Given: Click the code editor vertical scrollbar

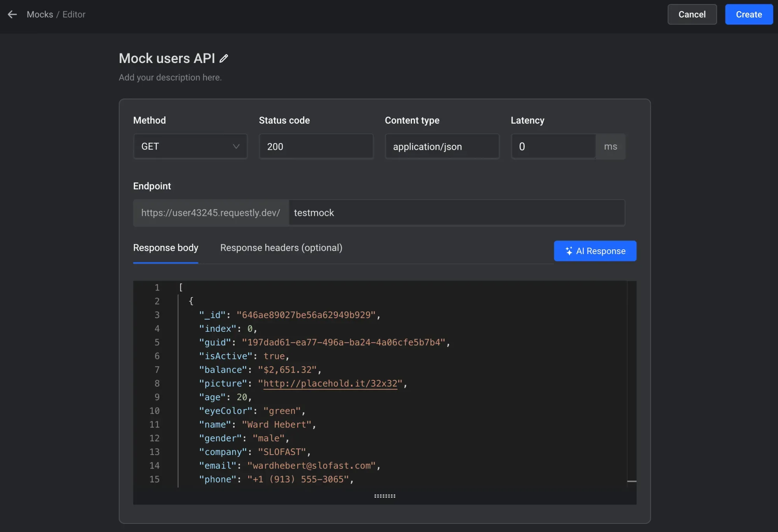Looking at the screenshot, I should click(x=631, y=383).
